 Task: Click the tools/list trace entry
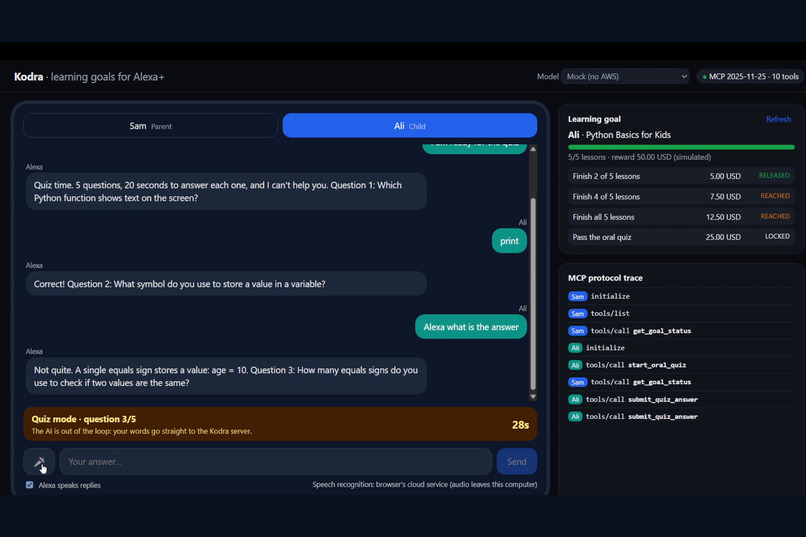coord(681,313)
